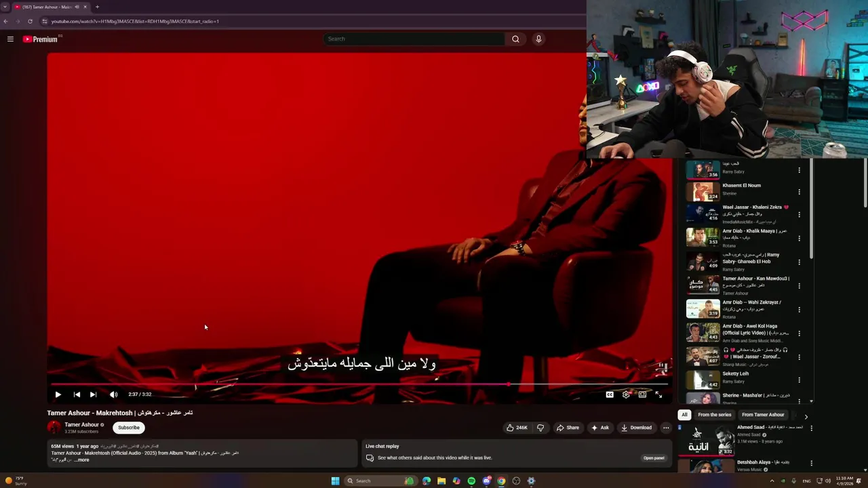Viewport: 868px width, 488px height.
Task: Go back in the browser
Action: coord(5,21)
